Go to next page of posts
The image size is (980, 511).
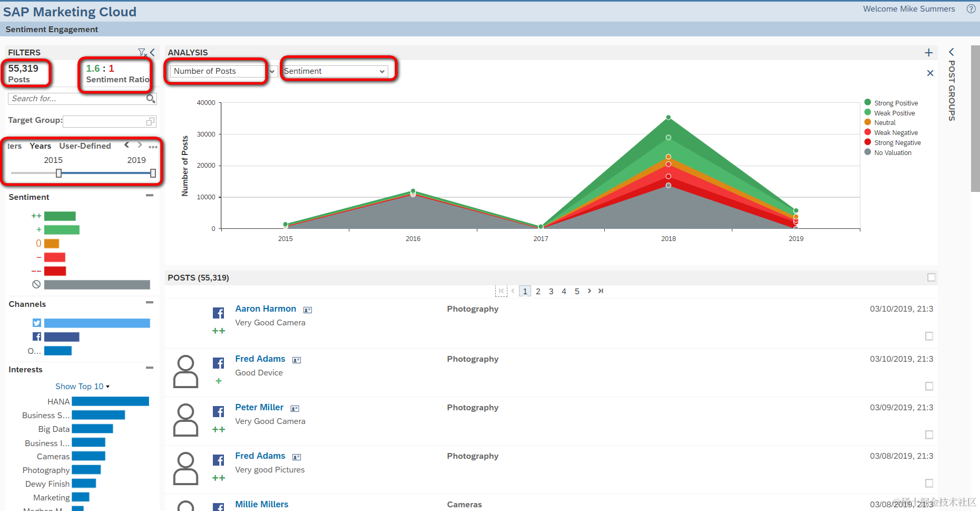click(589, 291)
